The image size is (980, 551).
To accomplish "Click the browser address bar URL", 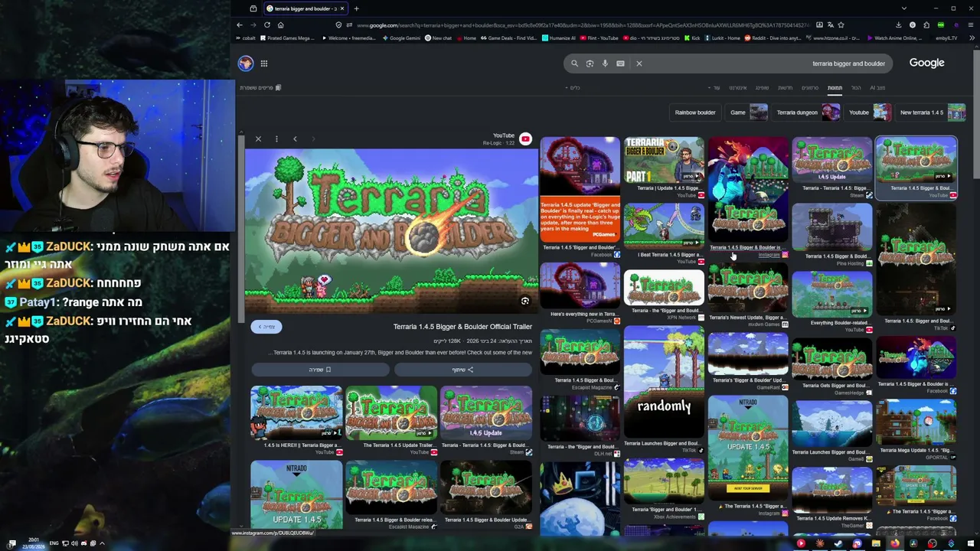I will pos(582,25).
